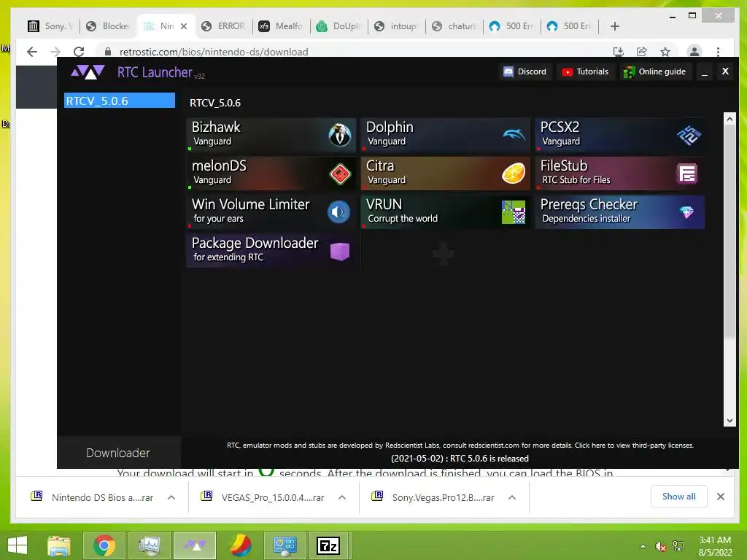
Task: Switch to the Blocked Chrome tab
Action: pos(109,26)
